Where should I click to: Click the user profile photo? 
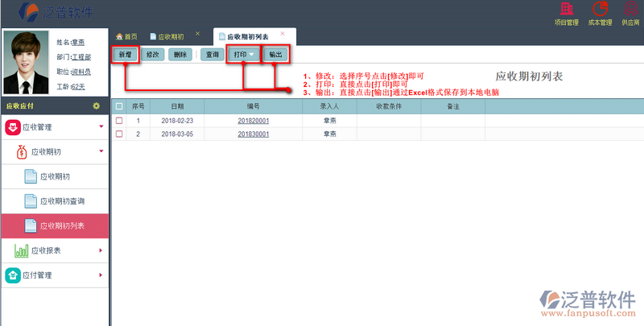27,64
